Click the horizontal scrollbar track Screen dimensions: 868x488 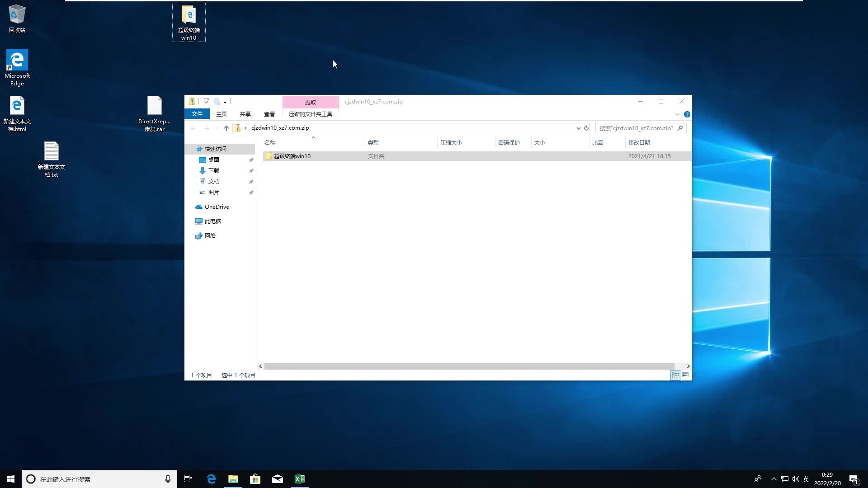coord(680,366)
